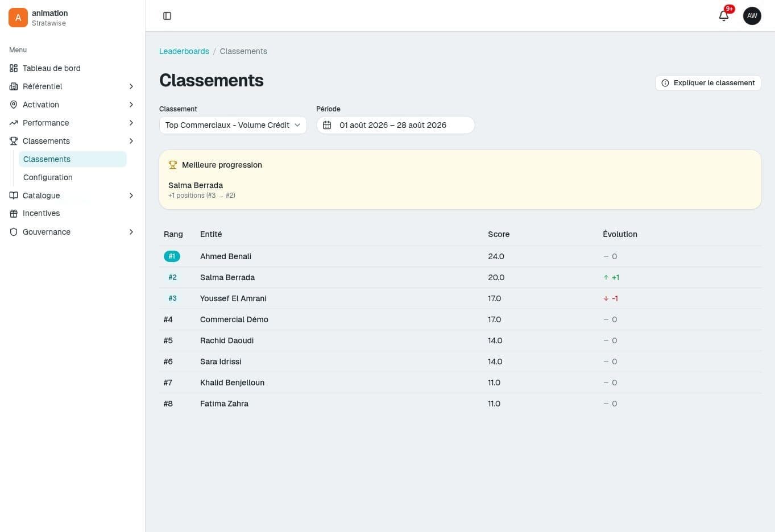Image resolution: width=775 pixels, height=532 pixels.
Task: Collapse the Classements section chevron
Action: 131,141
